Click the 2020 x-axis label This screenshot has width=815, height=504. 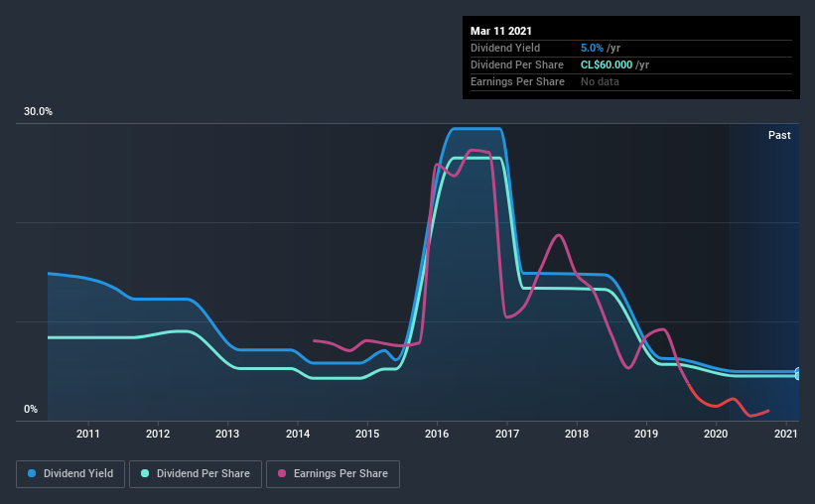point(716,434)
